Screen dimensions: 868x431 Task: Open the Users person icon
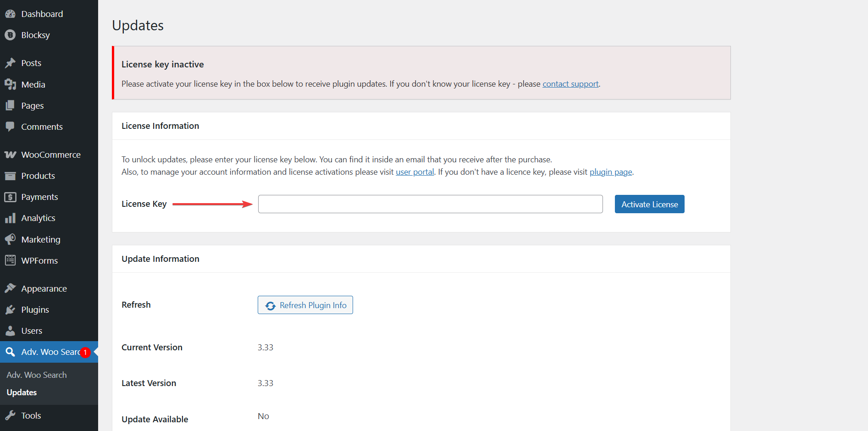coord(10,331)
